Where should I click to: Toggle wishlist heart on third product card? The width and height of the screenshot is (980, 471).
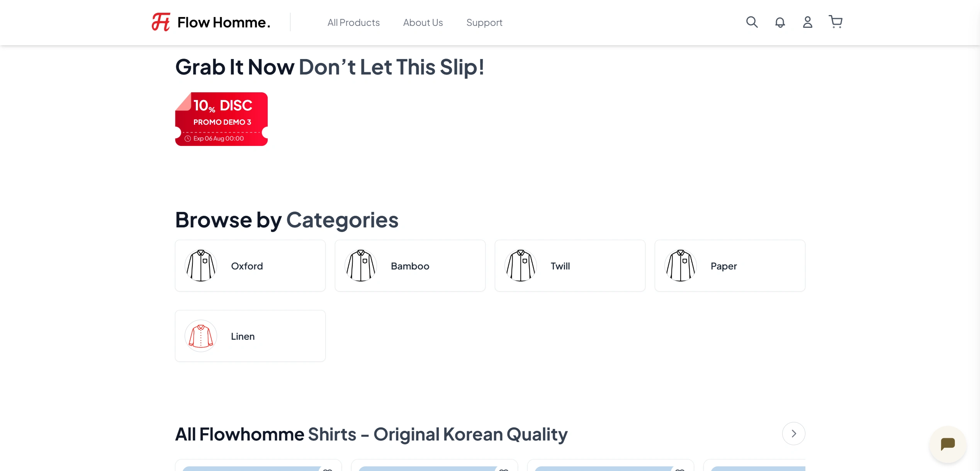(x=679, y=469)
